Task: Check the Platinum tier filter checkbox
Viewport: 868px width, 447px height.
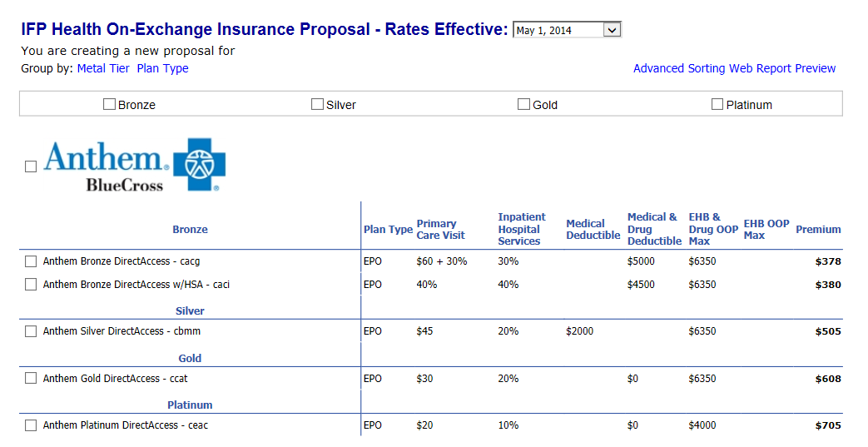Action: click(x=717, y=104)
